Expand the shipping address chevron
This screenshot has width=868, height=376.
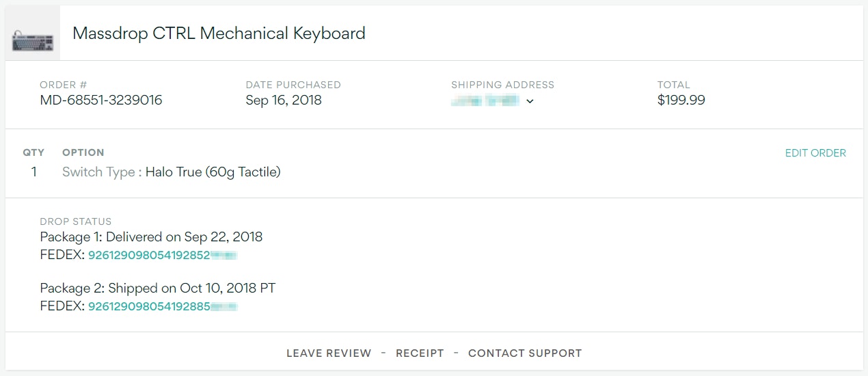(530, 101)
